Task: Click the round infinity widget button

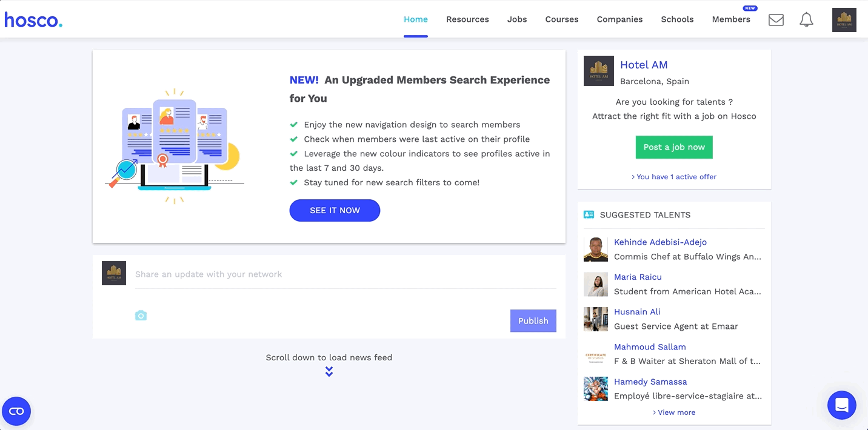Action: click(x=16, y=411)
